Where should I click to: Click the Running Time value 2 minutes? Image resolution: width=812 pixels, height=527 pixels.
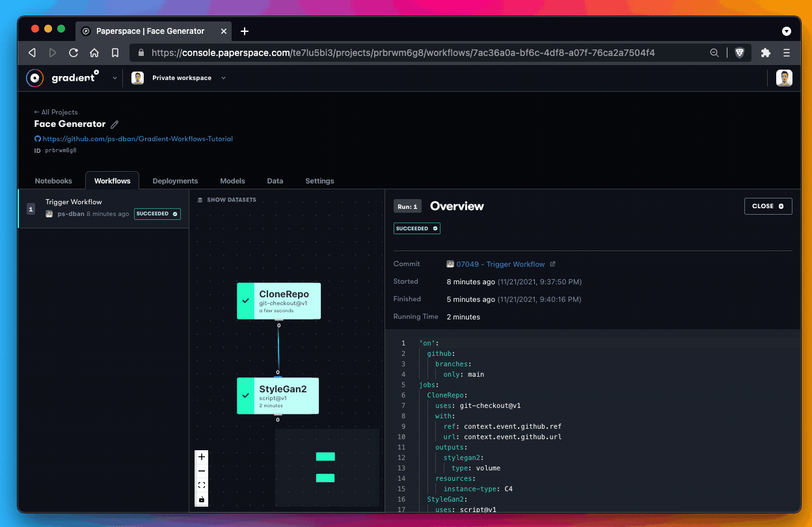463,317
